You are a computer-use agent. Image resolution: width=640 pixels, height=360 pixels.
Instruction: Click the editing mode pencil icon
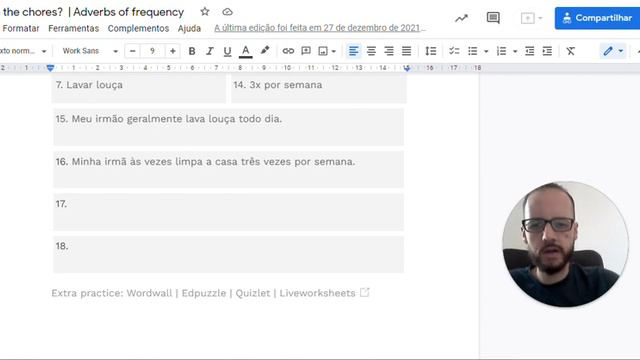point(608,51)
